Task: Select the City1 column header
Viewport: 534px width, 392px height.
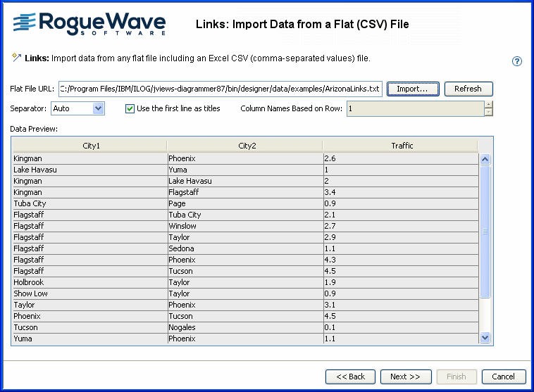Action: point(89,146)
